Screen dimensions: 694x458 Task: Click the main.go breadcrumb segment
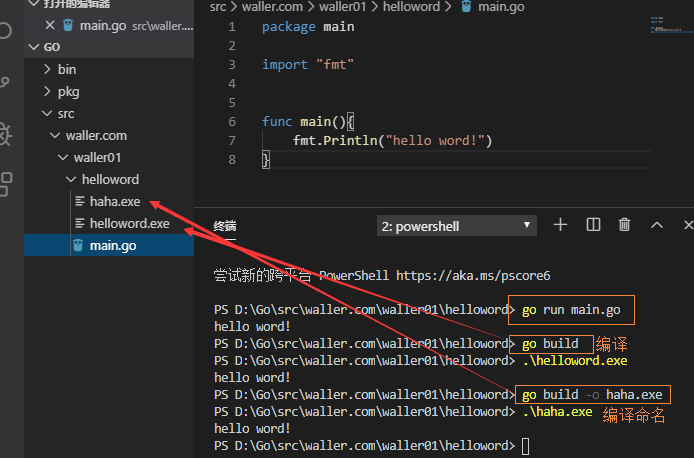pos(501,7)
